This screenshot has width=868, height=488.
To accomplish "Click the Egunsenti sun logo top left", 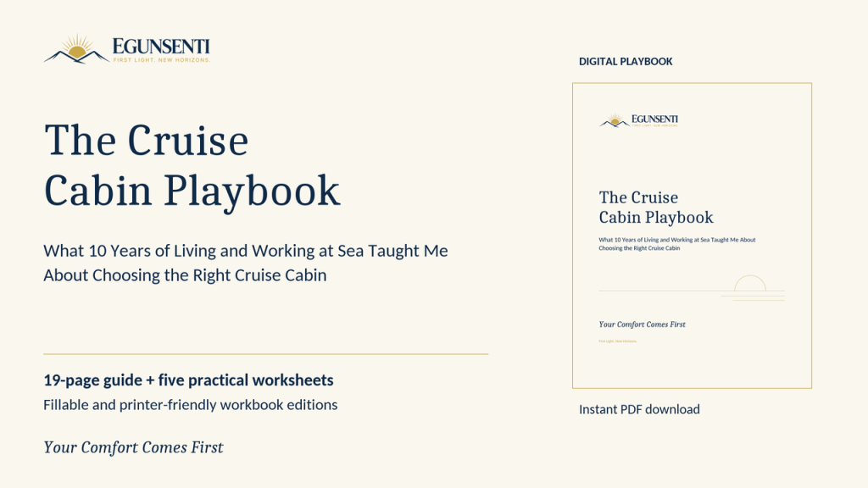I will [76, 48].
